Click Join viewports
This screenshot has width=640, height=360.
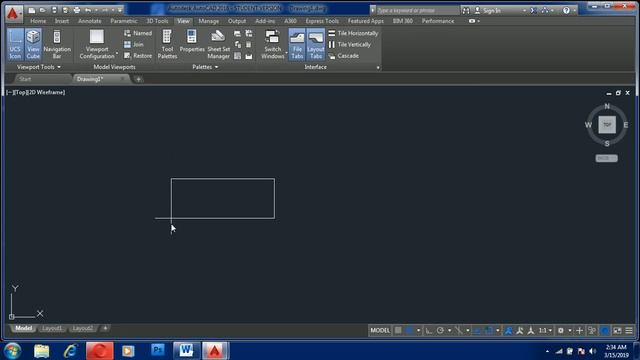point(134,44)
